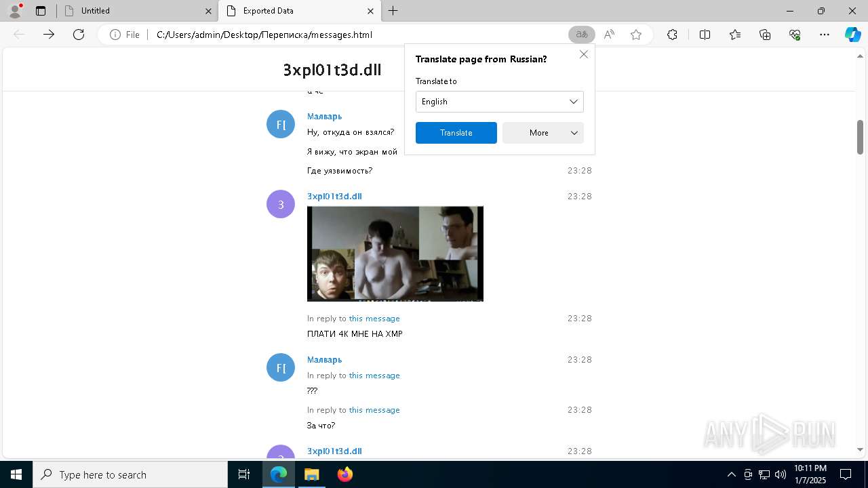Close the translate popup
The image size is (868, 488).
click(x=584, y=54)
